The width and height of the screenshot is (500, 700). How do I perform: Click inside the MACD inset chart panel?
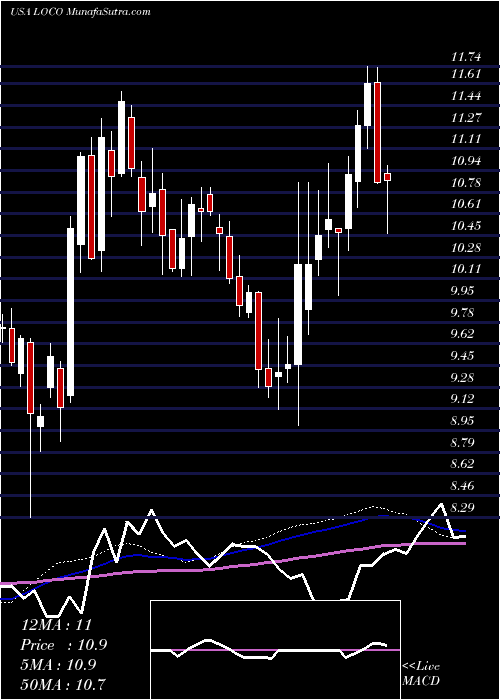coord(275,650)
